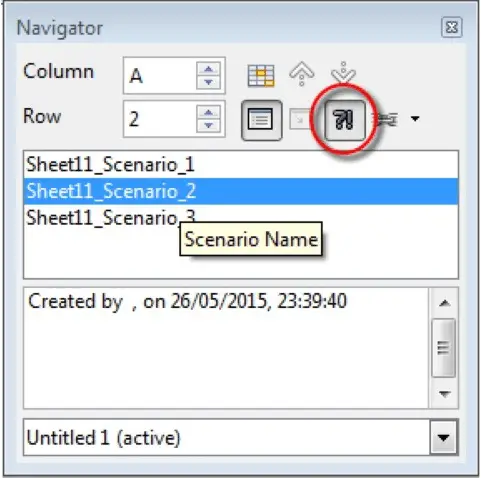Click inside the Row input field
The image size is (481, 478).
point(160,119)
